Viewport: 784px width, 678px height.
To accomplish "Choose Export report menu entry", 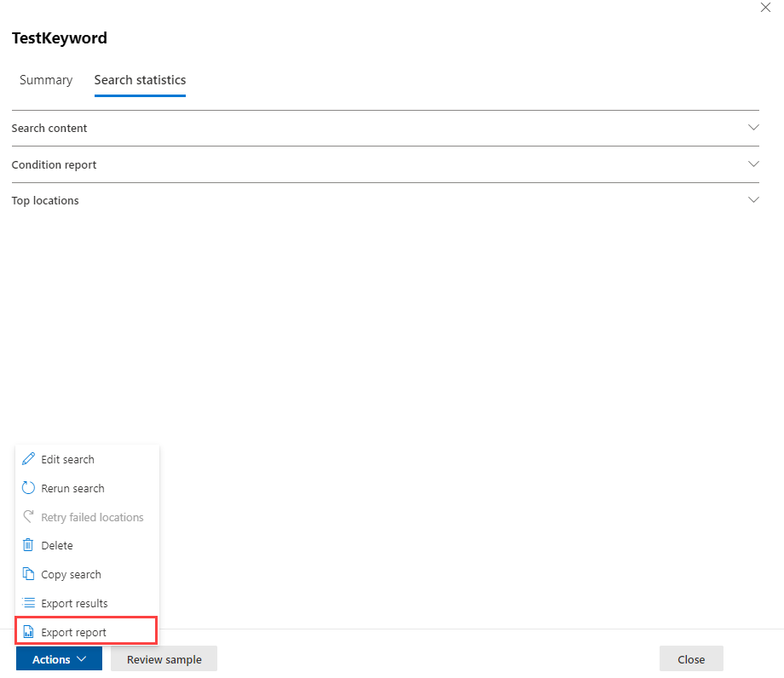I will [87, 631].
